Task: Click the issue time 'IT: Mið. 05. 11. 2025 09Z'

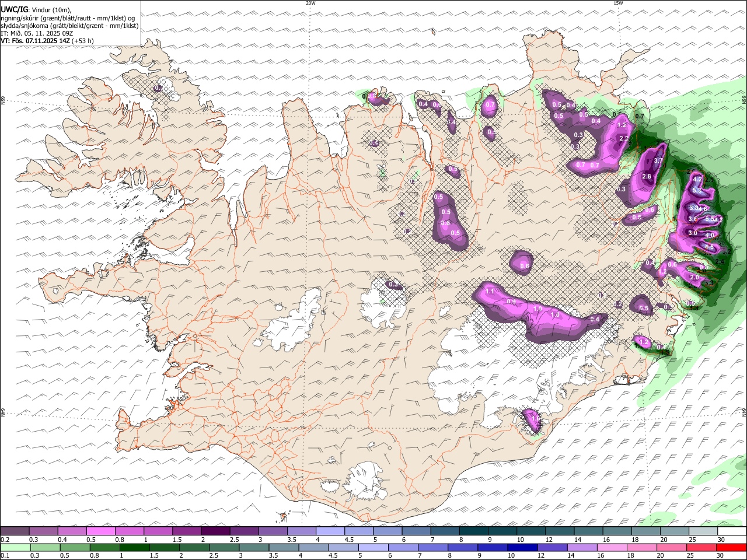Action: click(37, 33)
